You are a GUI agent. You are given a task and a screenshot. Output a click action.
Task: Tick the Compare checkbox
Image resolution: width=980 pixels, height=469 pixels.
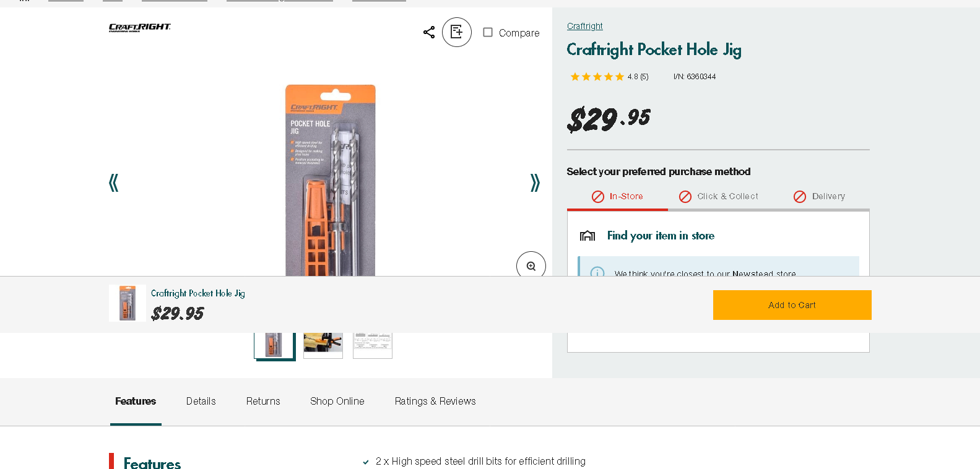coord(488,32)
